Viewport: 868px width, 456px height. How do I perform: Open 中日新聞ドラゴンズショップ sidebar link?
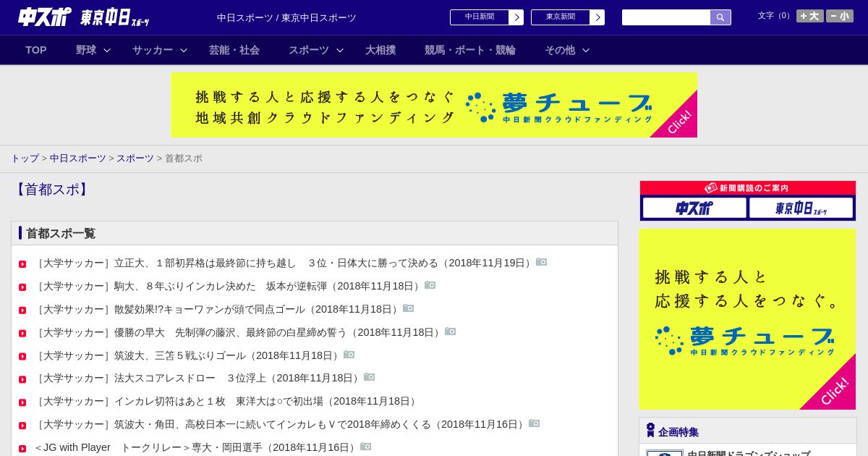(x=749, y=453)
